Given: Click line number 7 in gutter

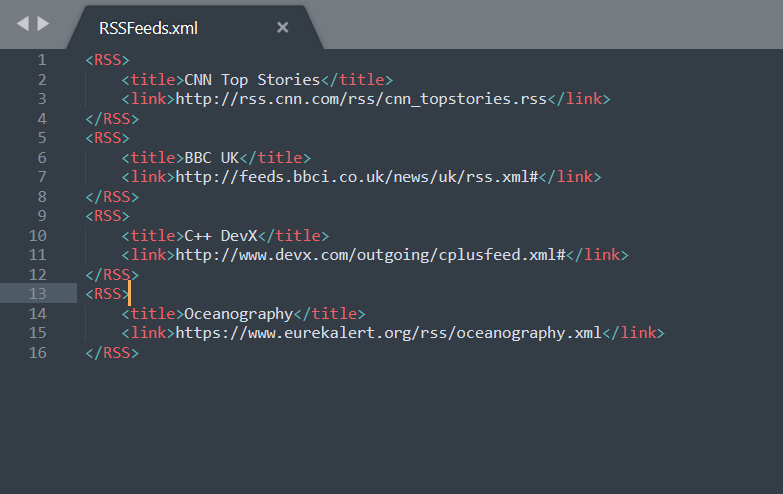Looking at the screenshot, I should [42, 177].
